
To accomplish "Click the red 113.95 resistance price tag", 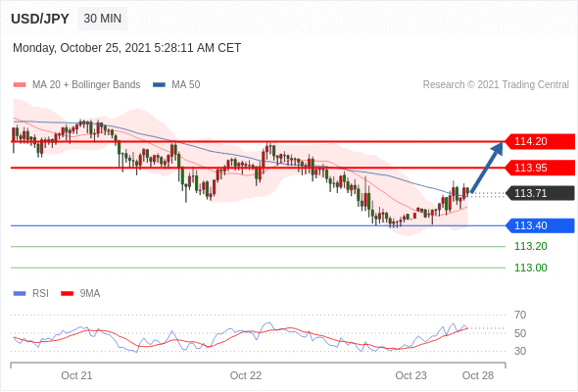I will click(x=540, y=168).
